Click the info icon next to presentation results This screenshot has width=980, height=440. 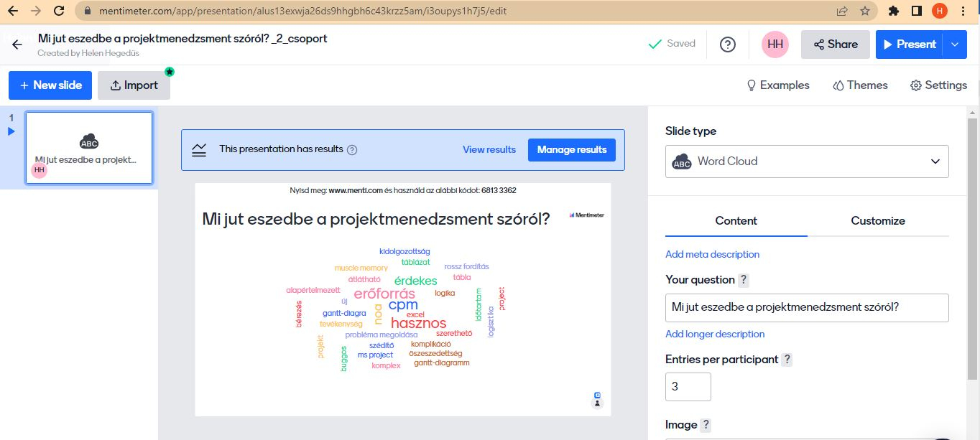pyautogui.click(x=352, y=150)
